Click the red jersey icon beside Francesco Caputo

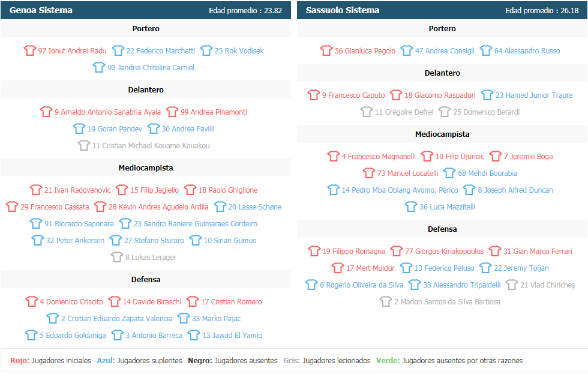click(313, 95)
